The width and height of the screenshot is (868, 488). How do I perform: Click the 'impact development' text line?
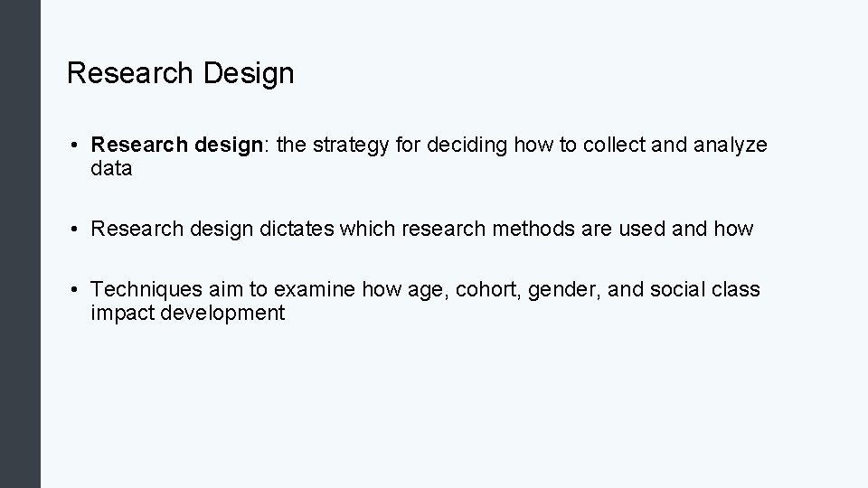tap(187, 314)
